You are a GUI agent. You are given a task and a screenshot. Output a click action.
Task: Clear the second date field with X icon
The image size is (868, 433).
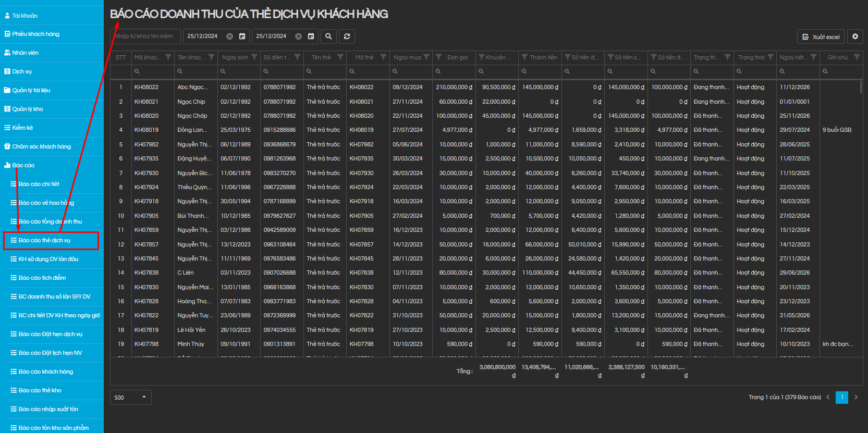pyautogui.click(x=298, y=36)
